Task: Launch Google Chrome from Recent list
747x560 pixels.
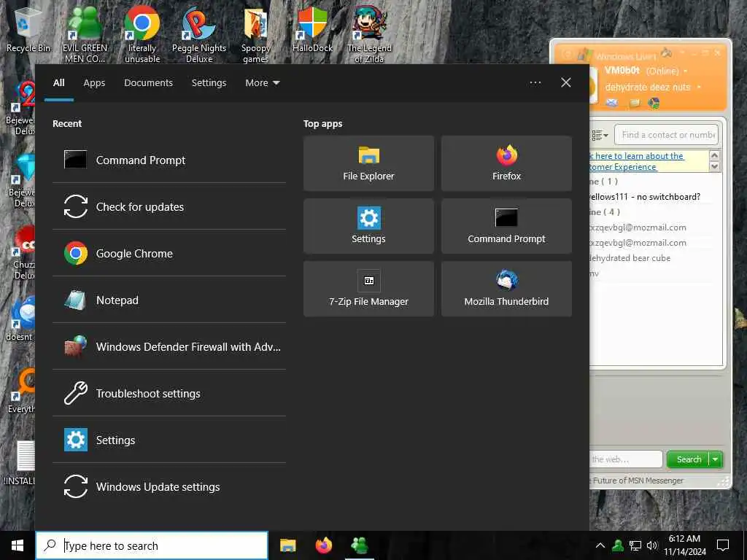Action: coord(169,253)
